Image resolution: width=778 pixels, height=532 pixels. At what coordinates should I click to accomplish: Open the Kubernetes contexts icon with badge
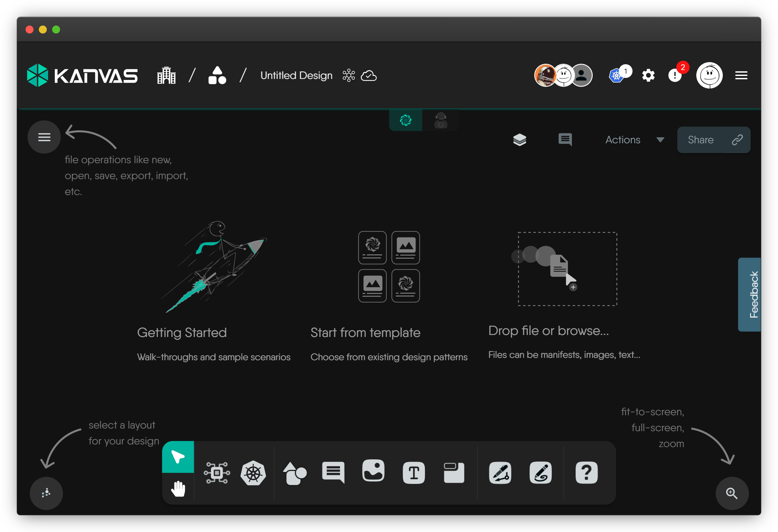[617, 75]
